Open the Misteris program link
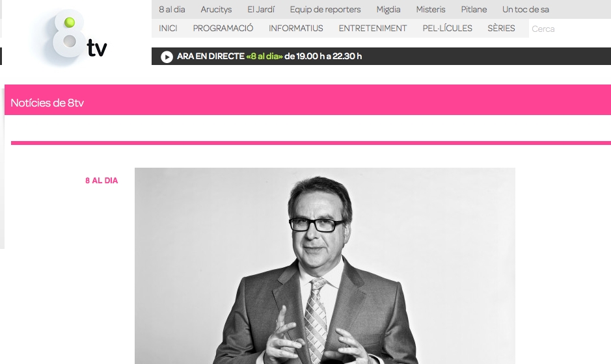611x364 pixels. tap(431, 9)
